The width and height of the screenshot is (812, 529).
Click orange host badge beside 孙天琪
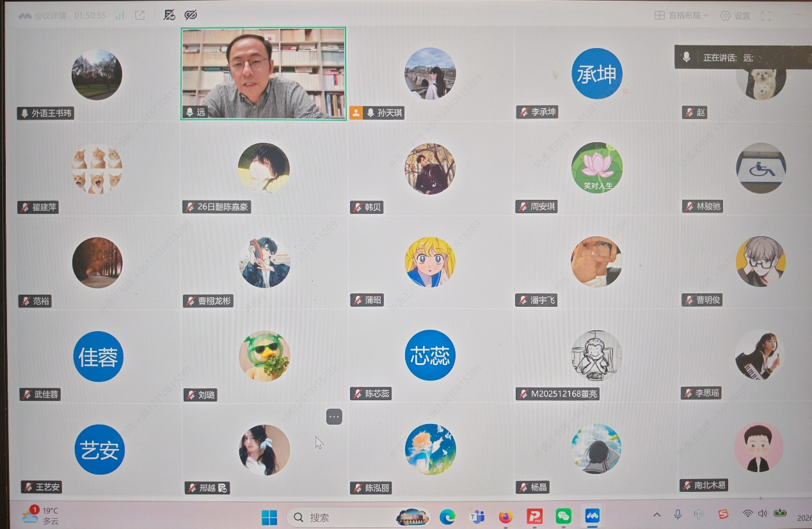point(356,113)
